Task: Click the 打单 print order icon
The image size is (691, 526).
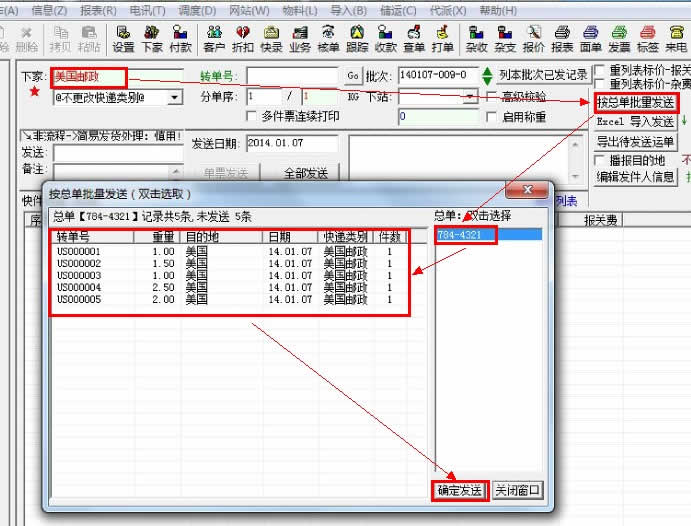Action: click(x=443, y=38)
